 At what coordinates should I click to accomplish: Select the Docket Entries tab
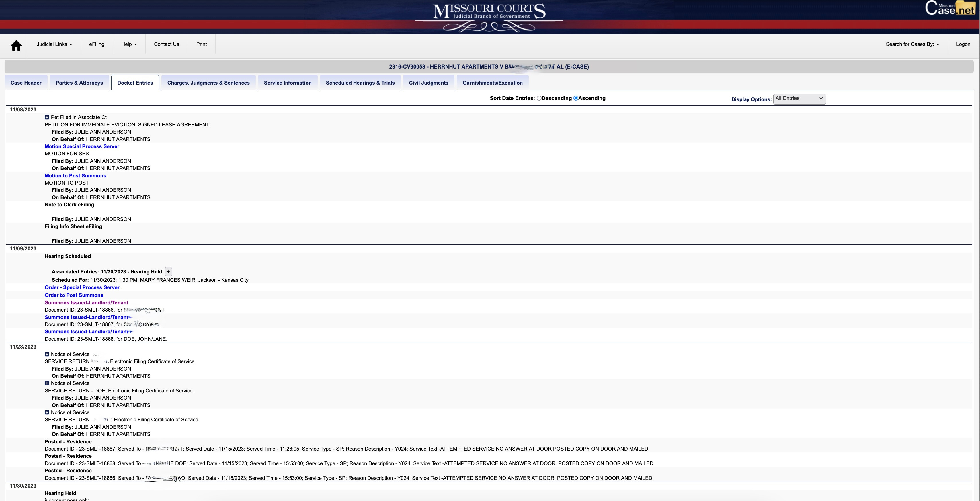tap(135, 83)
